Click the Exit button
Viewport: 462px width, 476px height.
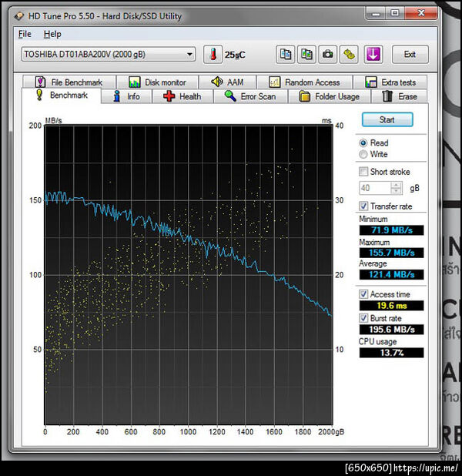(x=410, y=55)
